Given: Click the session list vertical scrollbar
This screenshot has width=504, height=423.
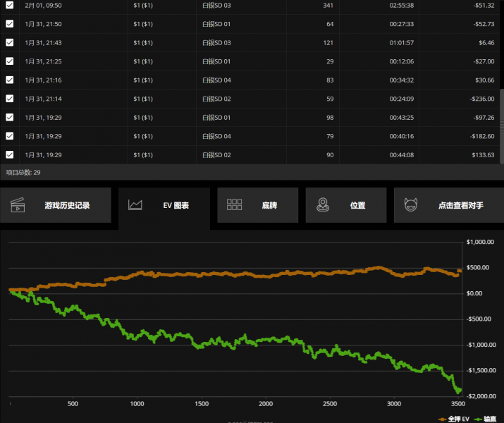Looking at the screenshot, I should tap(501, 106).
